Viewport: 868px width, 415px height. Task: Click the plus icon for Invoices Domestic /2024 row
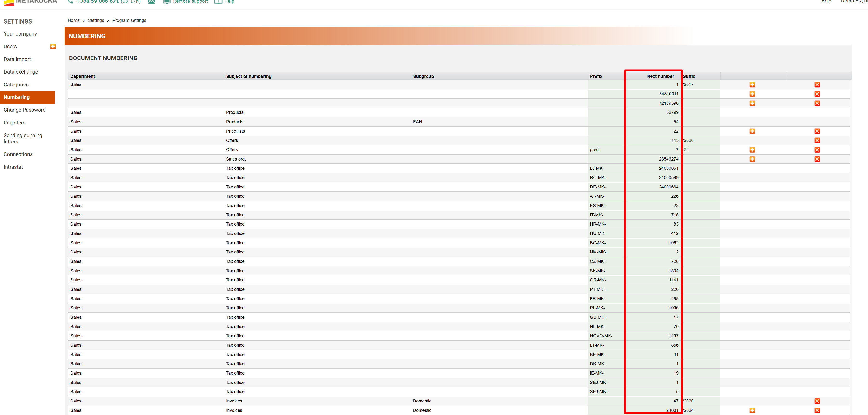(x=752, y=410)
